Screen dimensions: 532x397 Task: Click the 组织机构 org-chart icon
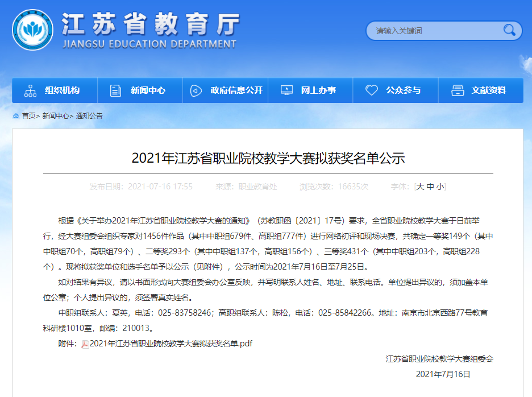30,90
